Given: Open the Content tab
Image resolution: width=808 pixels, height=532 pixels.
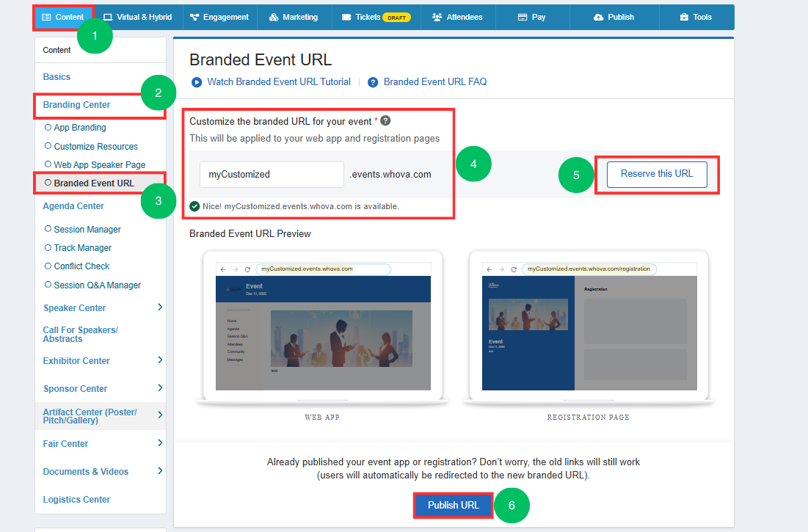Looking at the screenshot, I should click(x=63, y=18).
